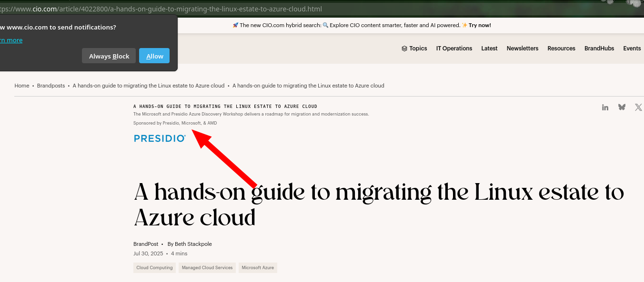Viewport: 644px width, 282px height.
Task: Click the browser address bar URL
Action: click(x=161, y=9)
